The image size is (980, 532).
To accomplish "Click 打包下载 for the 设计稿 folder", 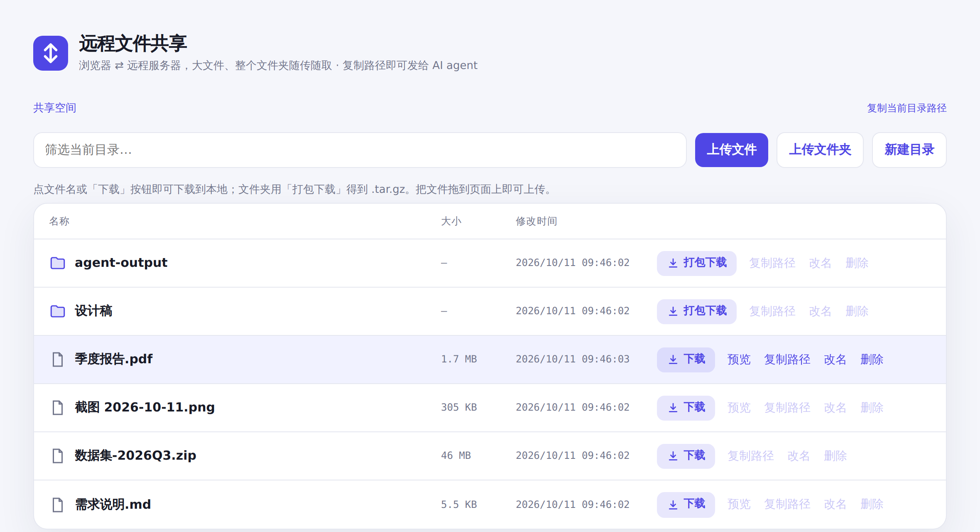I will [696, 311].
